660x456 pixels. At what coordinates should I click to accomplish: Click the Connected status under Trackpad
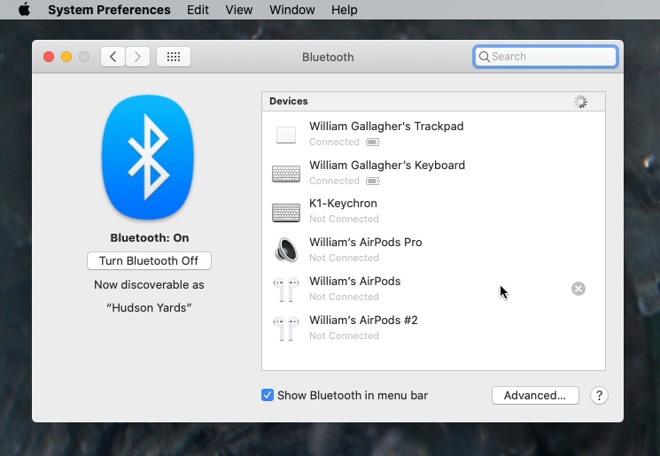[334, 142]
